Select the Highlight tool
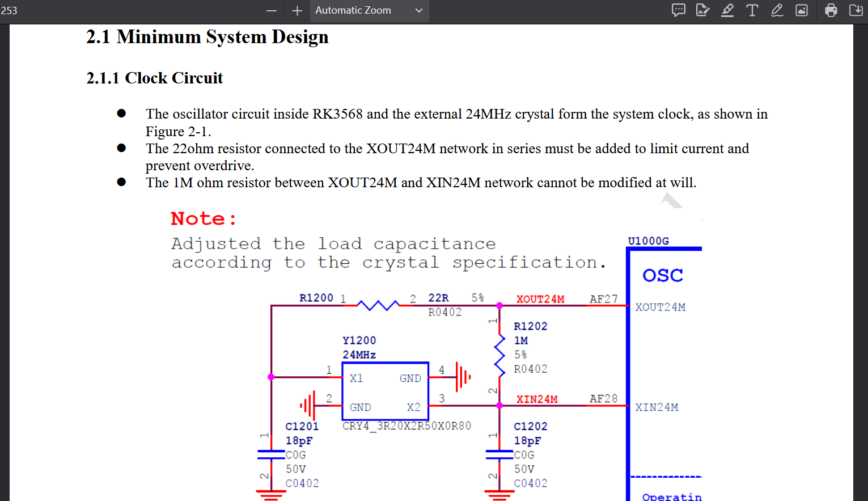This screenshot has height=501, width=868. coord(727,10)
